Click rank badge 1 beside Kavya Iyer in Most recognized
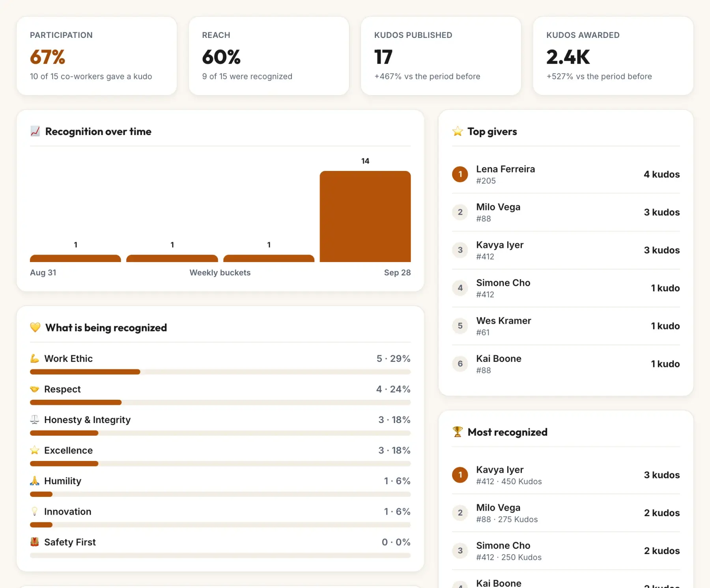This screenshot has width=710, height=588. click(x=460, y=475)
